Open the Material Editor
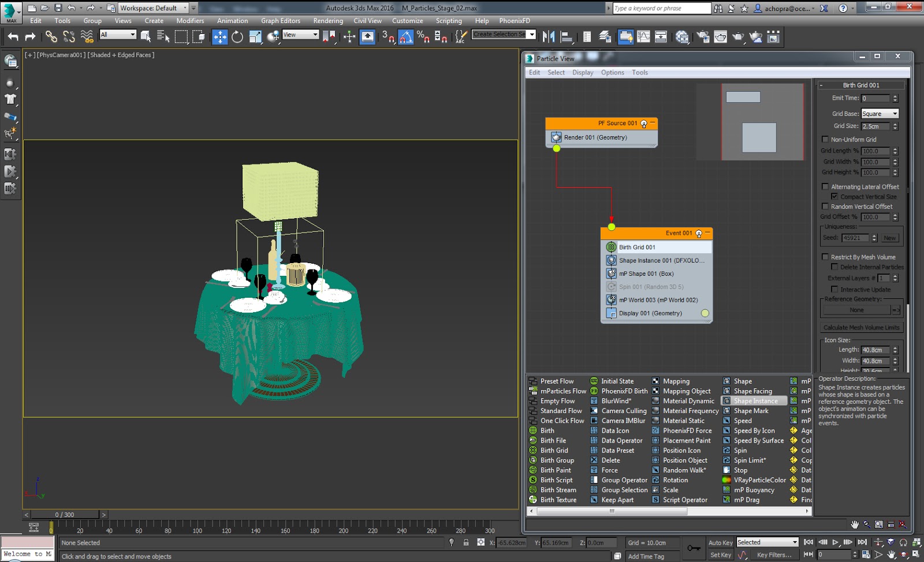The height and width of the screenshot is (562, 924). pyautogui.click(x=682, y=36)
